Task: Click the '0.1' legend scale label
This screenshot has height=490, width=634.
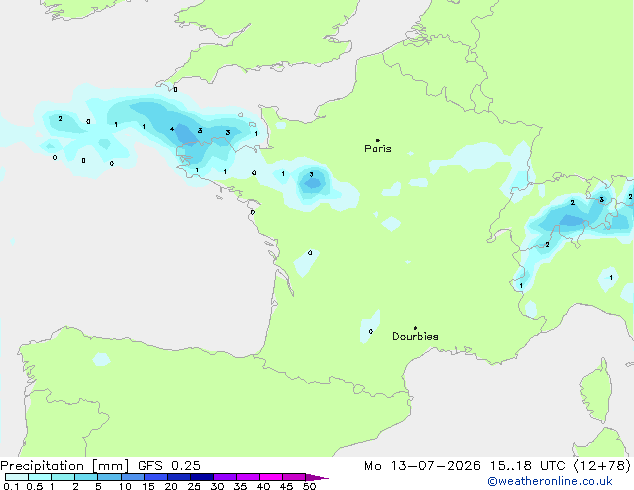Action: (x=11, y=486)
